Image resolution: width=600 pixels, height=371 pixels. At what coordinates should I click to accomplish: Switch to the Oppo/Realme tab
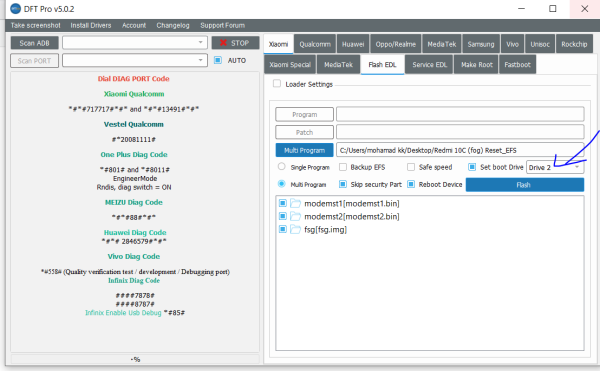(396, 44)
